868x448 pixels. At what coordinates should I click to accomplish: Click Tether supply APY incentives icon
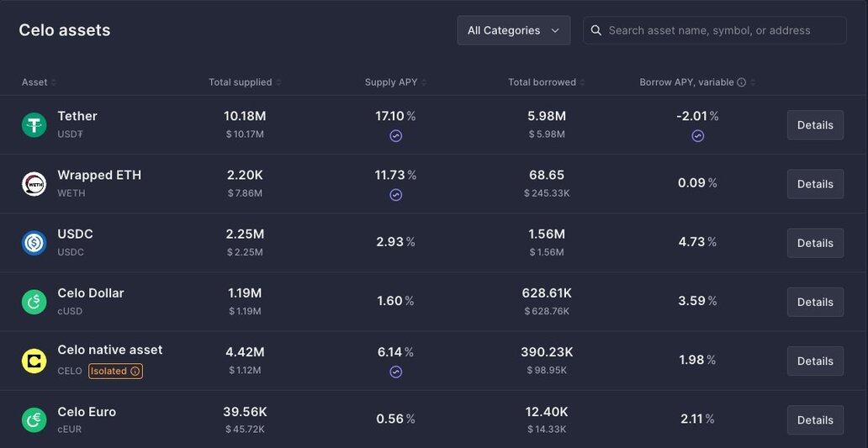(x=395, y=136)
